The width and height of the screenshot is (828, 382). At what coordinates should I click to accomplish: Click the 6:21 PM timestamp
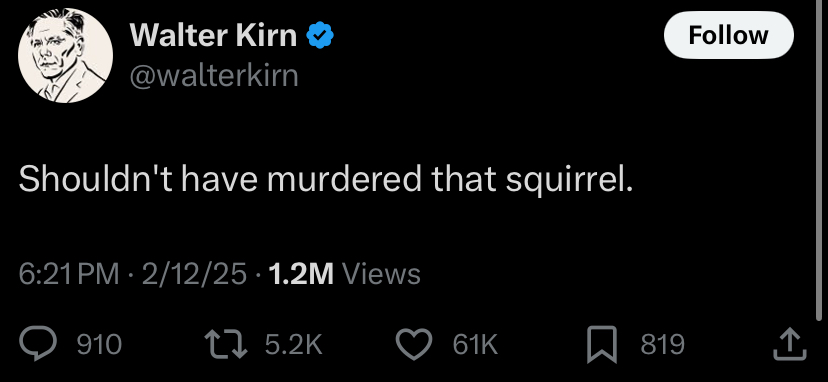coord(69,274)
